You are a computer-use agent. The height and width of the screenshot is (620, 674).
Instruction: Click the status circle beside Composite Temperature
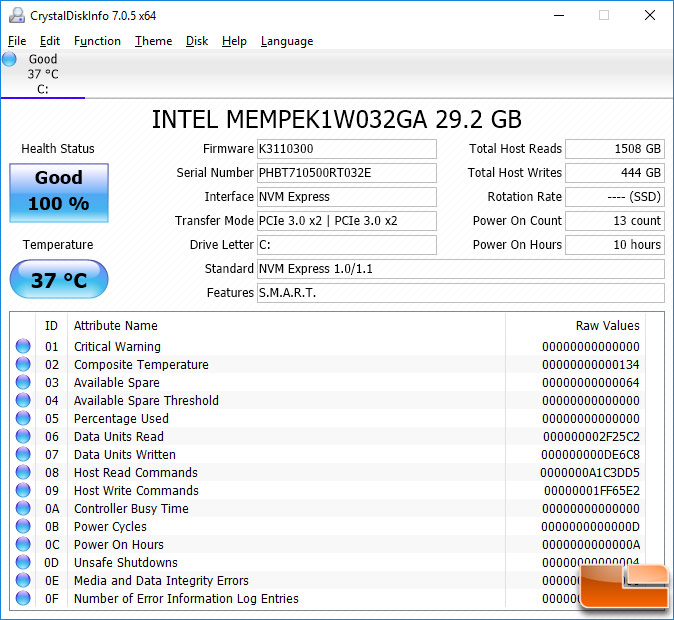click(23, 364)
